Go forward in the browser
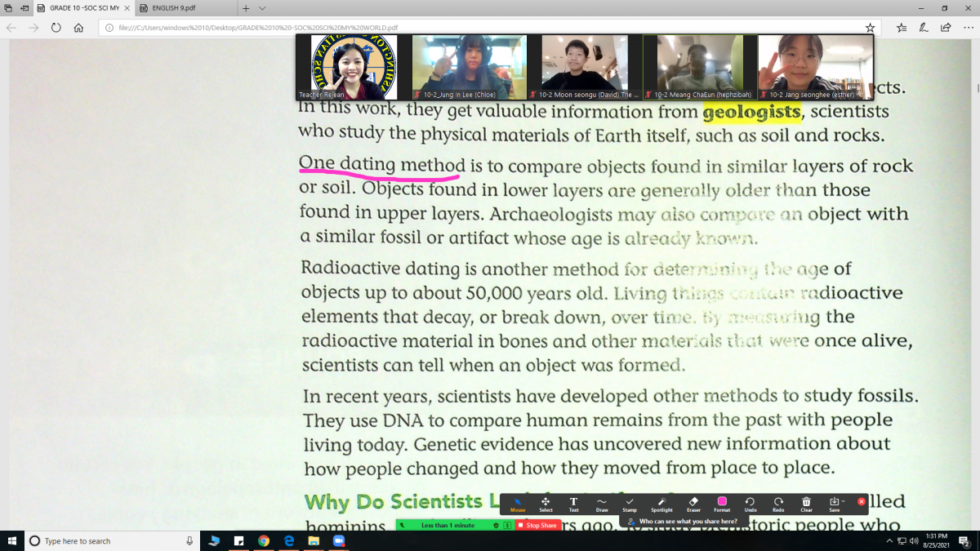 click(33, 27)
